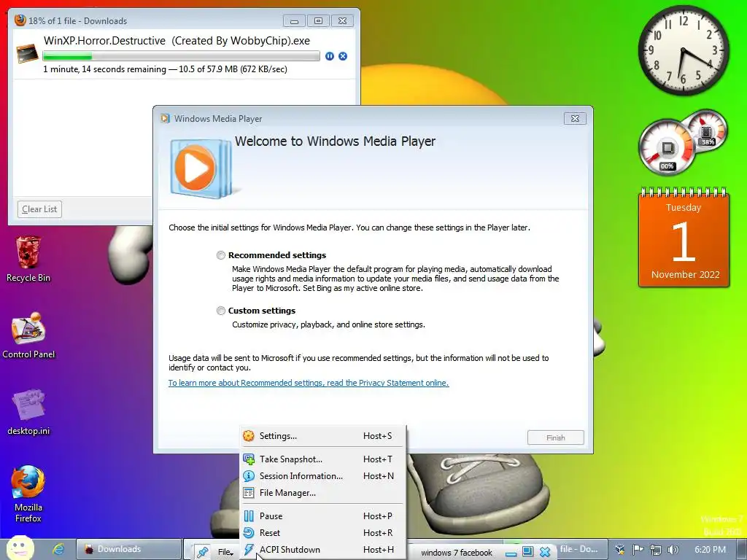The image size is (747, 560).
Task: Cancel the WinXP.Horror.Destructive download
Action: tap(343, 56)
